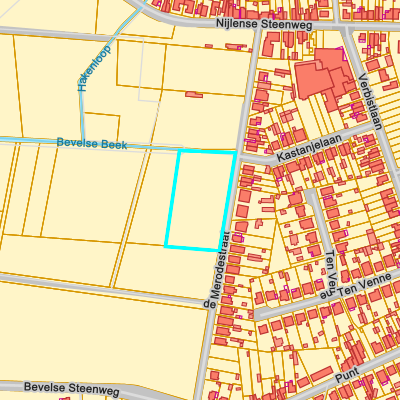Screen dimensions: 400x400
Task: Click the small red building in the field north of Bevelse Beek
Action: click(x=194, y=95)
